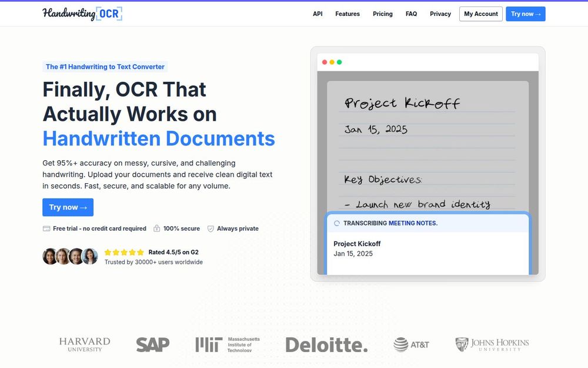The image size is (588, 368).
Task: Click the spinner icon beside 'Transcribing'
Action: (337, 223)
